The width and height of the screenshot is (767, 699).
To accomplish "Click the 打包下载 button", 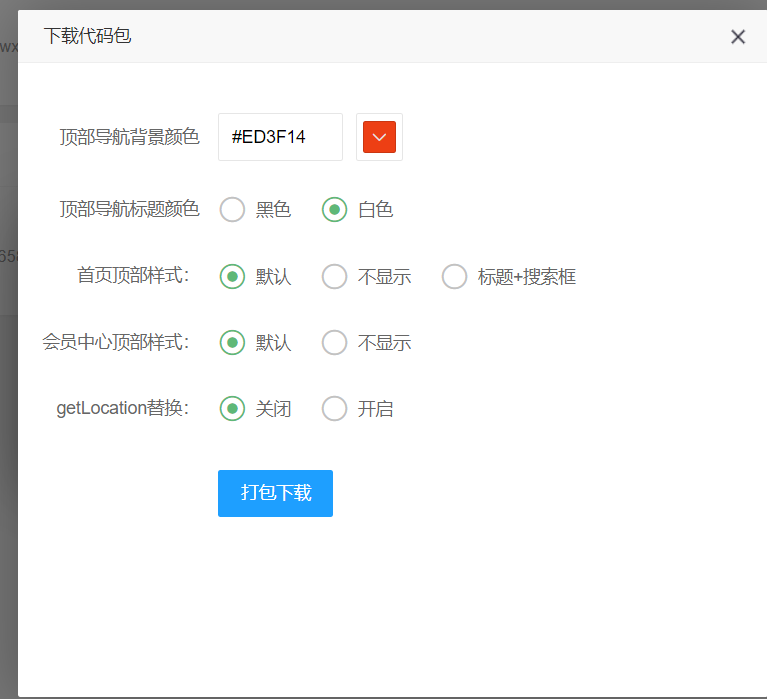I will (275, 493).
